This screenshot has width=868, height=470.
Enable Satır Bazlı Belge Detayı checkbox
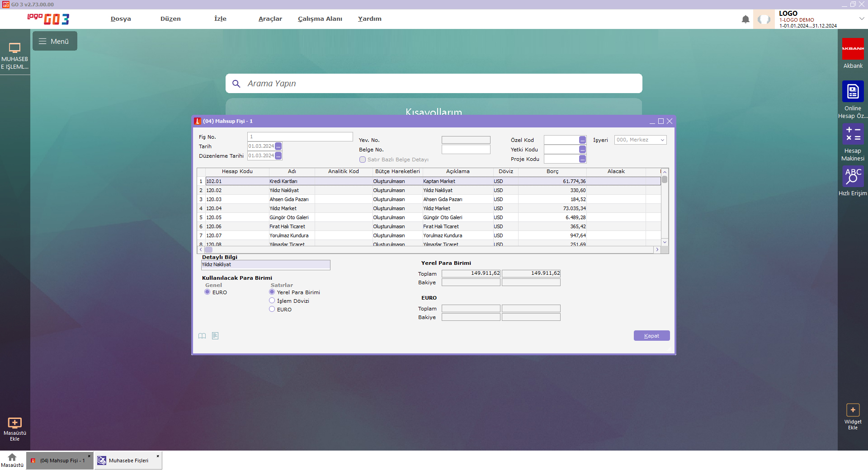(x=363, y=160)
